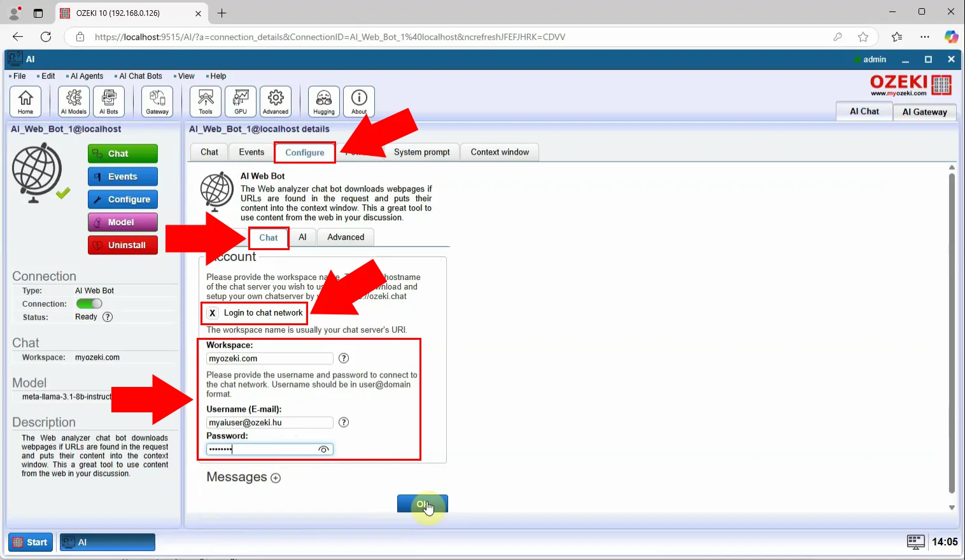Click the blue Ok button

(x=423, y=504)
